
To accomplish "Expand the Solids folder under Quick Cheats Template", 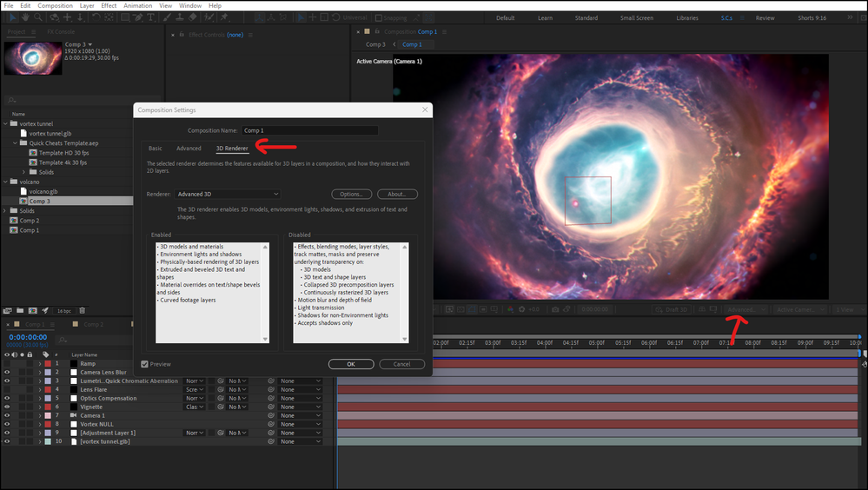I will (23, 172).
